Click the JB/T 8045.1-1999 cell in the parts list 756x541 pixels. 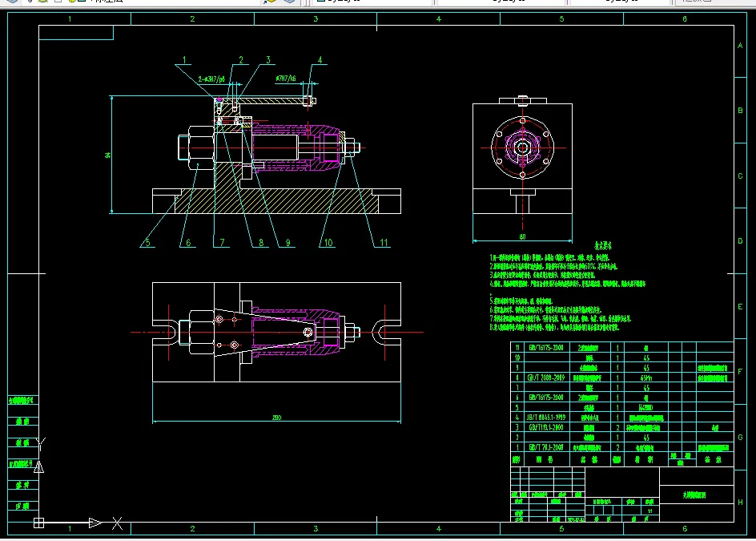pyautogui.click(x=546, y=417)
